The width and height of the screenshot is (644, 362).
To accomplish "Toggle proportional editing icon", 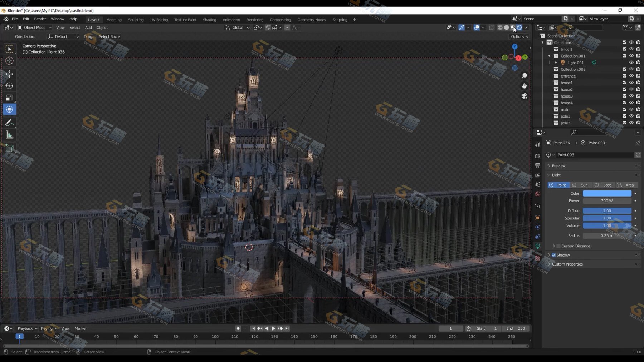I will click(x=287, y=28).
